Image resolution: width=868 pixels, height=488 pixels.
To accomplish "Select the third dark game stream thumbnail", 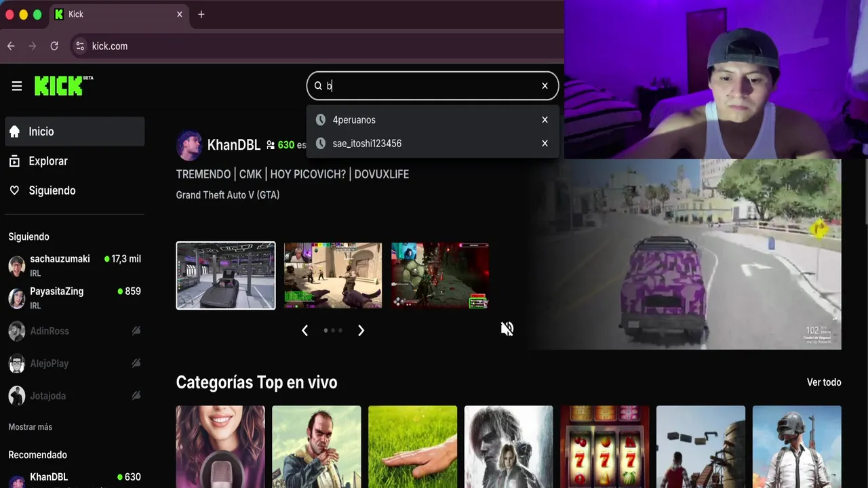I will (440, 275).
